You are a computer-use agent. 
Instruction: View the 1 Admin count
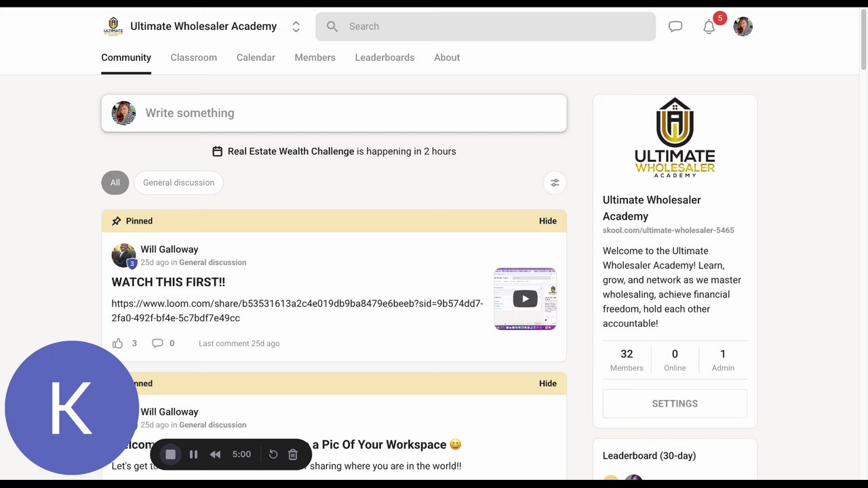point(723,360)
